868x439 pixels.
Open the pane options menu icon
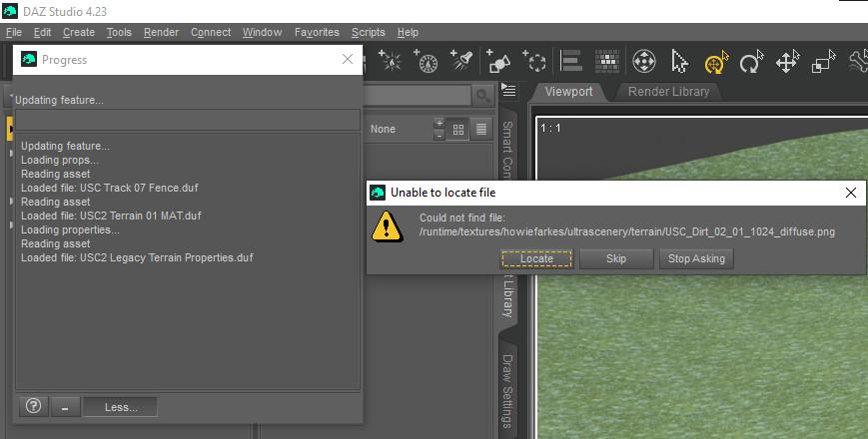point(508,91)
